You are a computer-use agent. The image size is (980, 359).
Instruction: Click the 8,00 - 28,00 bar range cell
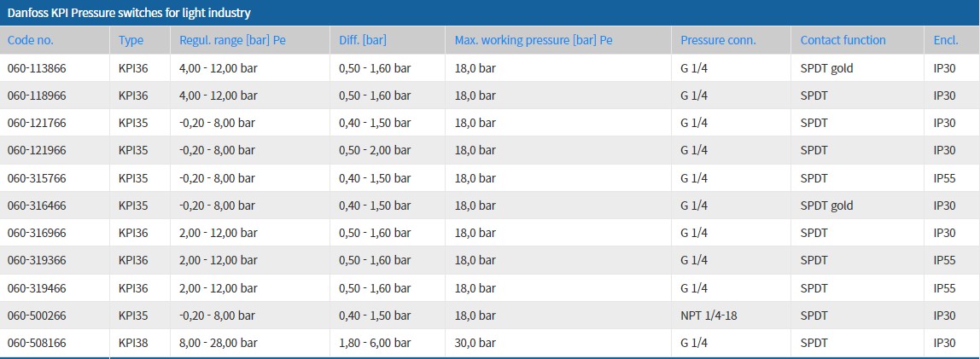[x=219, y=343]
